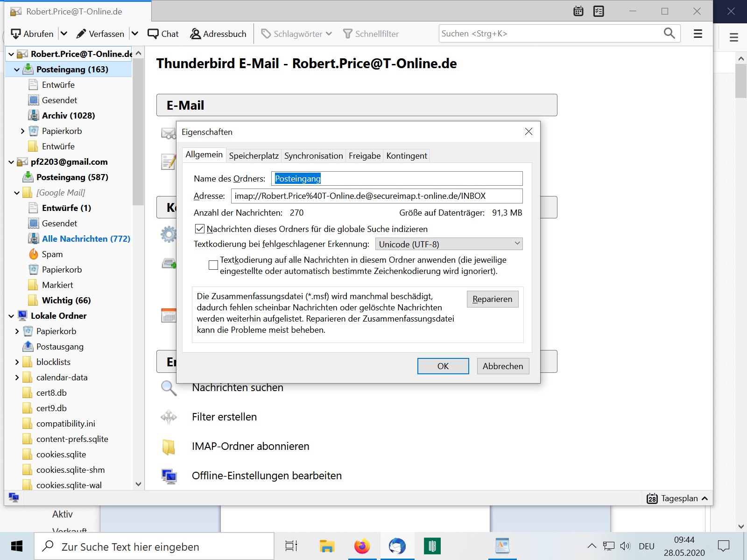
Task: Click the Thunderbird taskbar icon
Action: [397, 546]
